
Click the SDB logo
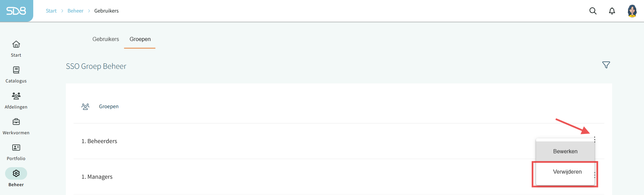(x=16, y=11)
